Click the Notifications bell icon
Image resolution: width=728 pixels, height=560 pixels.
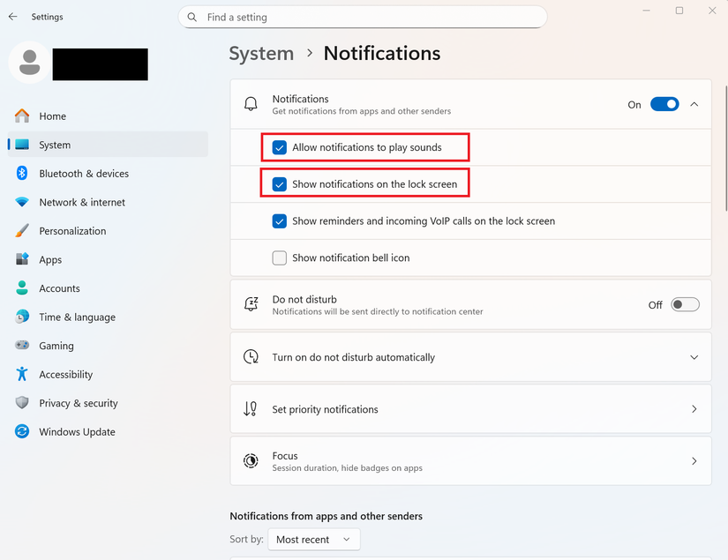(251, 104)
